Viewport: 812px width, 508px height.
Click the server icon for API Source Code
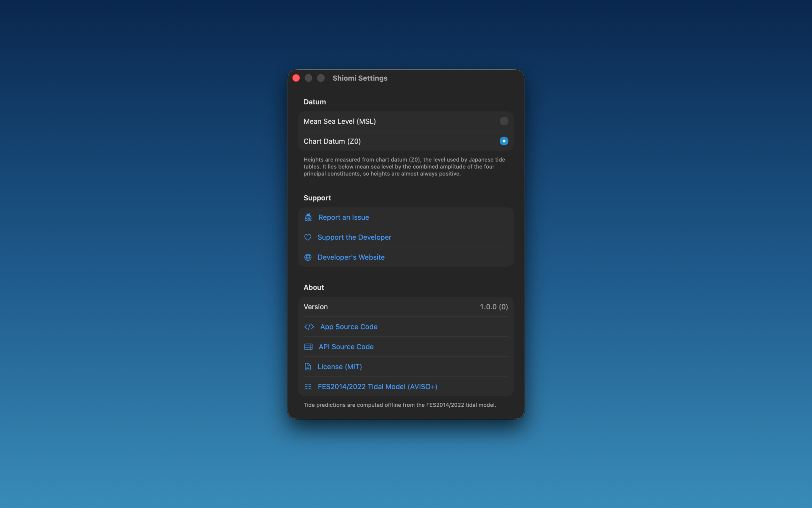[x=308, y=347]
